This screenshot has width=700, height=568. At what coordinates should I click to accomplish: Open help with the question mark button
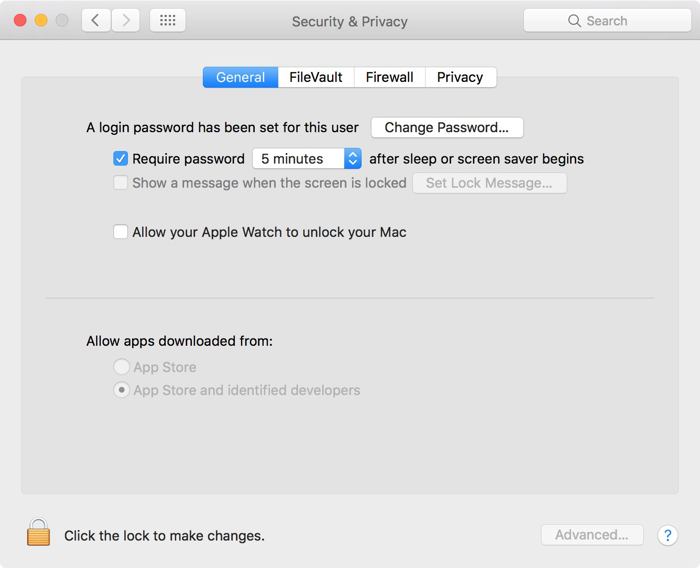667,535
